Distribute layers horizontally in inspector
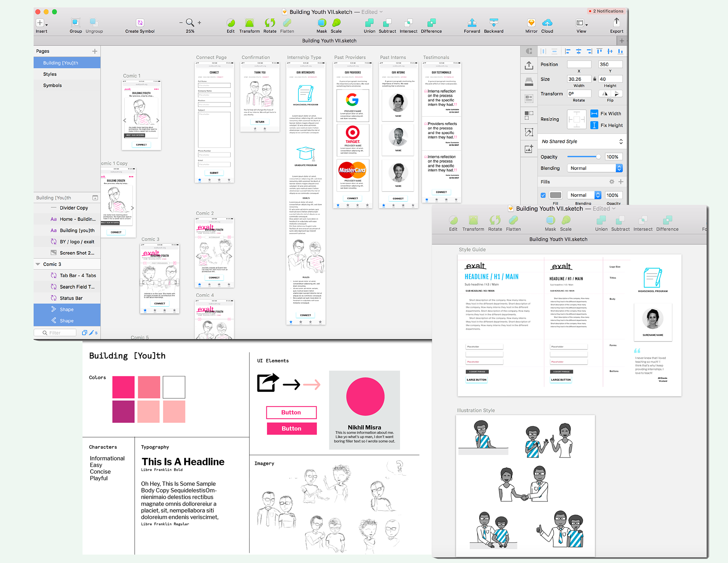The width and height of the screenshot is (728, 563). click(543, 51)
